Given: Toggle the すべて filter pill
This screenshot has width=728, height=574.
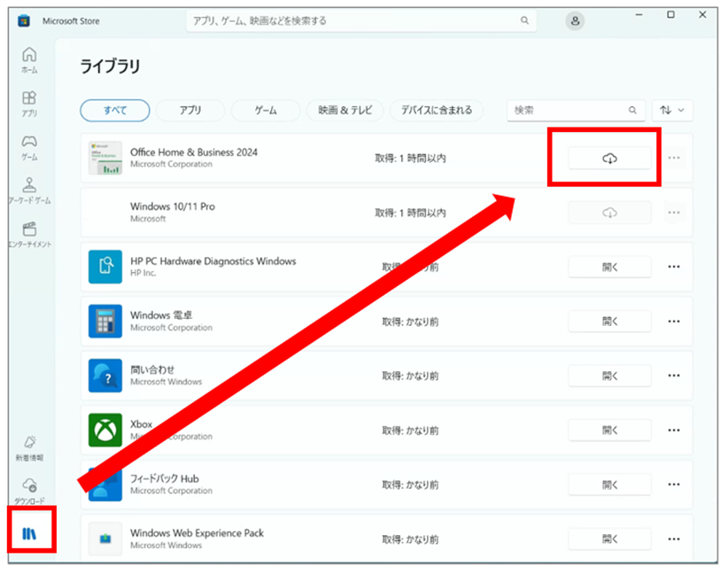Looking at the screenshot, I should tap(114, 110).
